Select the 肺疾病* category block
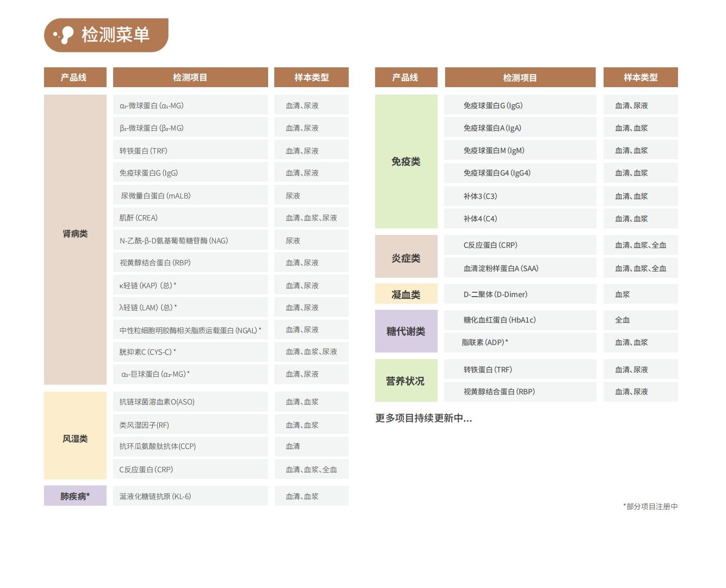The height and width of the screenshot is (588, 726). click(x=75, y=496)
